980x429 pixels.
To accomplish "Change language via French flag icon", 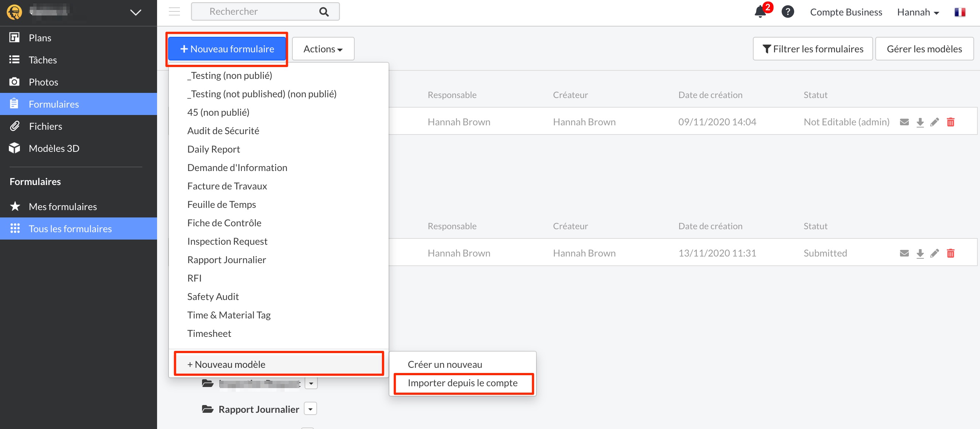I will coord(960,12).
